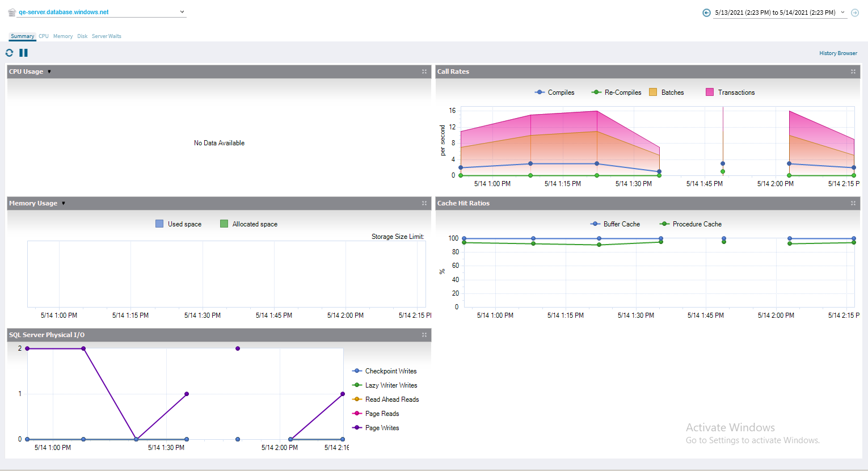Open the server selection dropdown
This screenshot has width=868, height=471.
coord(182,12)
